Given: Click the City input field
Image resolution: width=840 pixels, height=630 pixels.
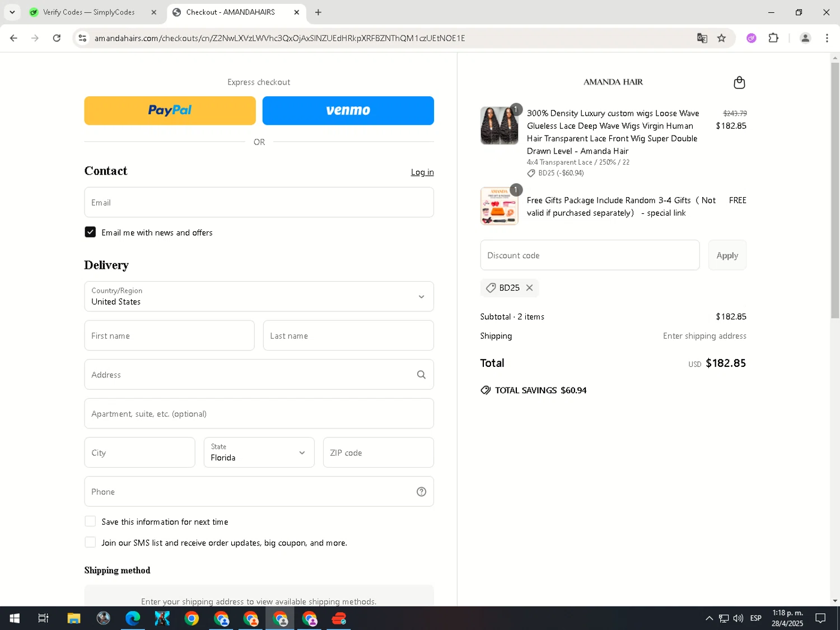Looking at the screenshot, I should (139, 452).
